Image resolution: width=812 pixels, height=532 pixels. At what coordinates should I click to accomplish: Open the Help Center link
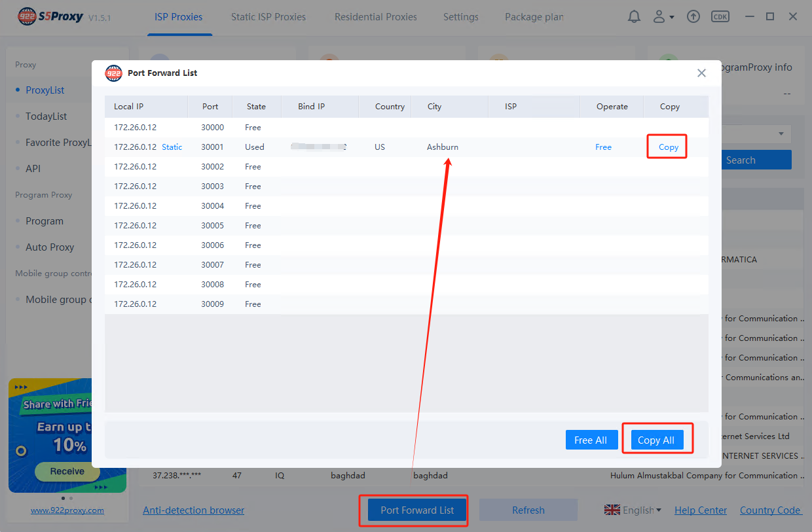(x=701, y=510)
